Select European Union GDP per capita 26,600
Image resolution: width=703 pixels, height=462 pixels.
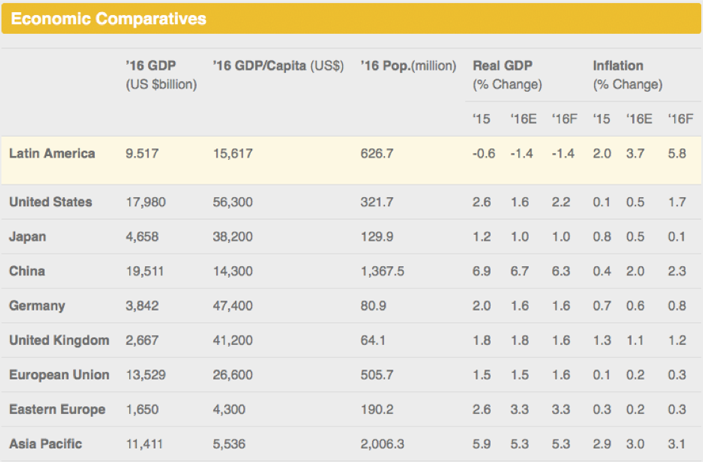pyautogui.click(x=233, y=375)
